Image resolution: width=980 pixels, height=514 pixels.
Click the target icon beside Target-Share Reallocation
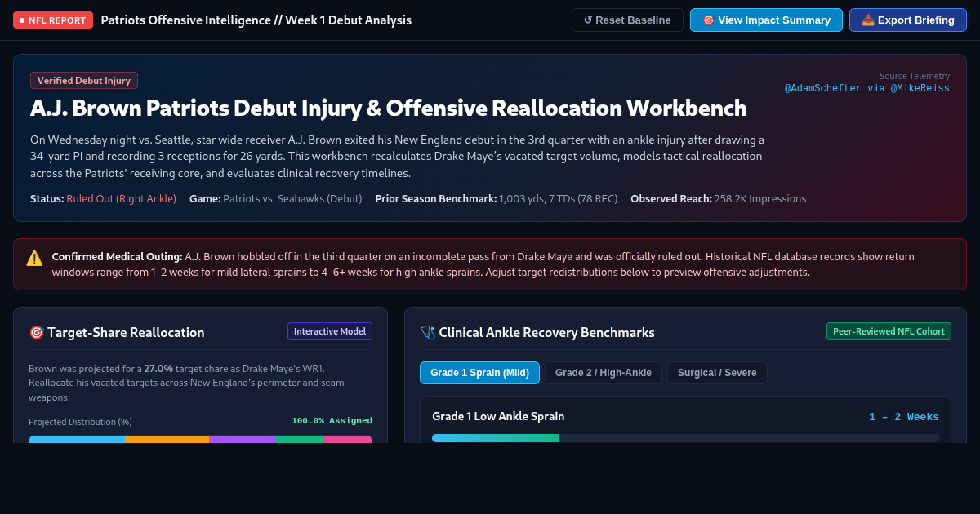pyautogui.click(x=36, y=332)
